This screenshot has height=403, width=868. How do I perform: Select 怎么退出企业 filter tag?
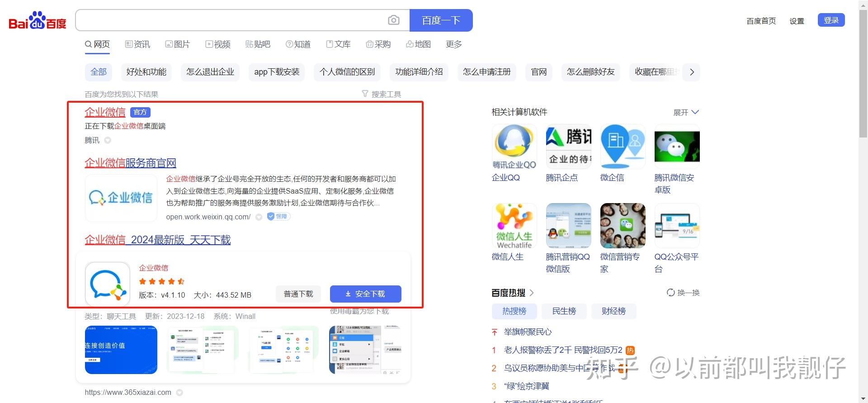click(210, 72)
